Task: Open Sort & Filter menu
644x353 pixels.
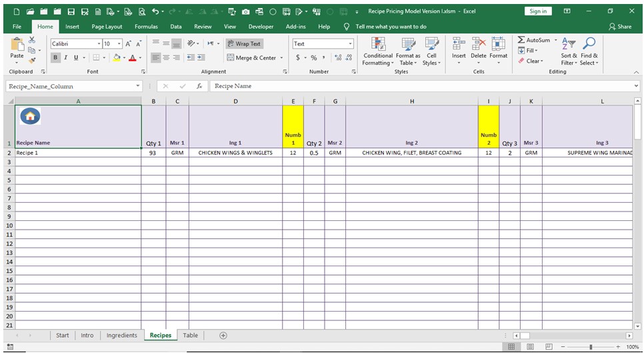Action: pyautogui.click(x=569, y=51)
